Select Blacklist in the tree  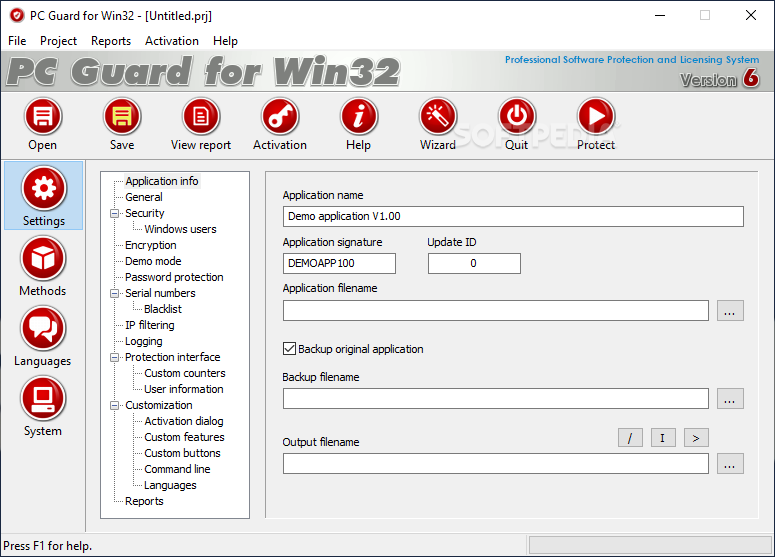[x=163, y=309]
